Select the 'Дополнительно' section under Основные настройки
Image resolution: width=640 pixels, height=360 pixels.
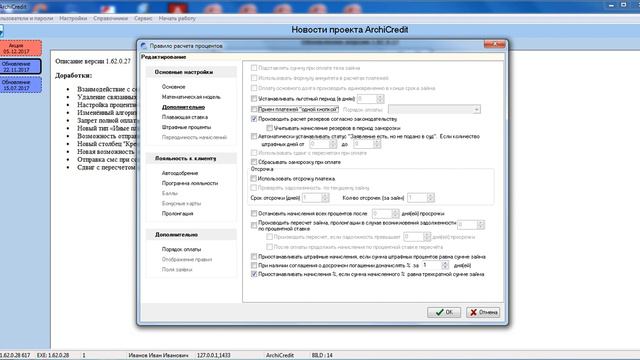(183, 107)
